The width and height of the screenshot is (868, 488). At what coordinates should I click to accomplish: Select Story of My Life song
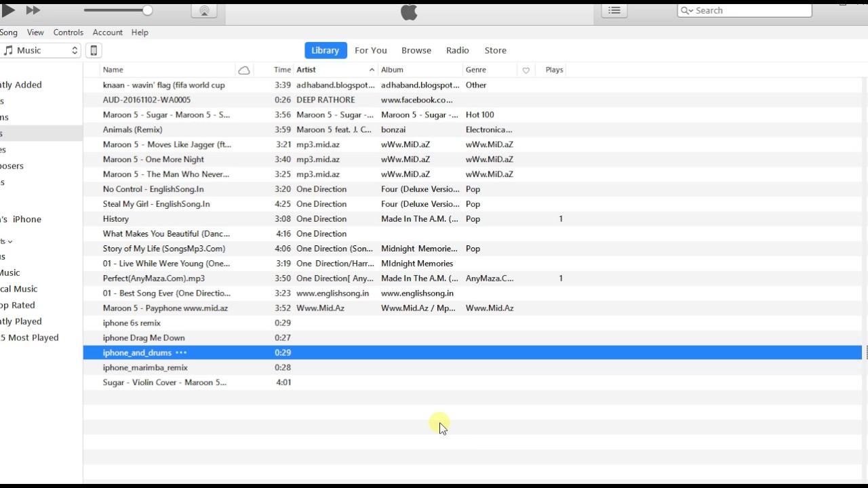(164, 249)
